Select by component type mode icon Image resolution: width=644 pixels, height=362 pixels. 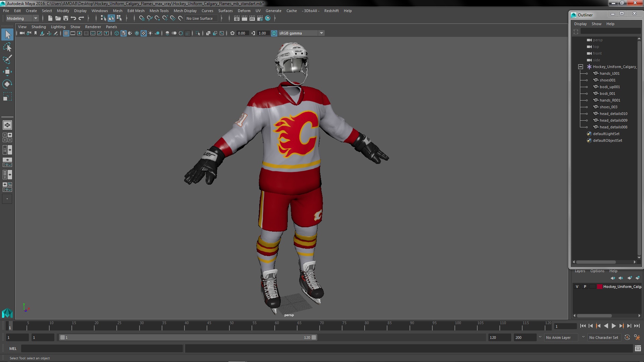(119, 18)
